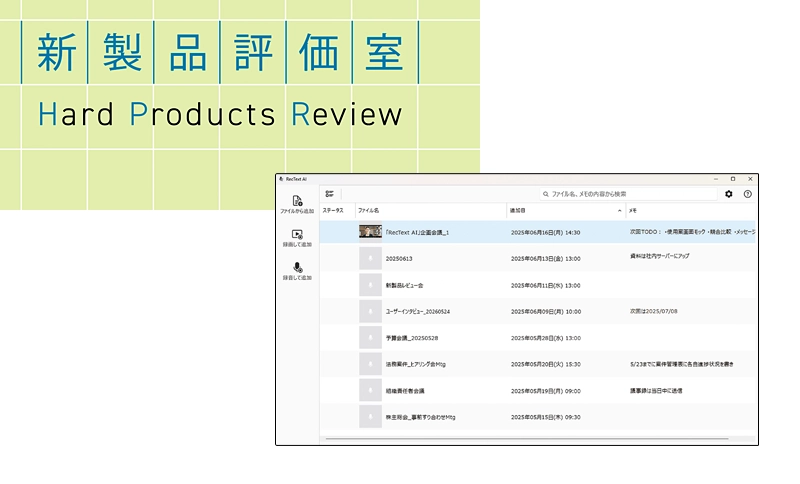The image size is (800, 484).
Task: Click the horizontal scrollbar below the file list
Action: (527, 438)
